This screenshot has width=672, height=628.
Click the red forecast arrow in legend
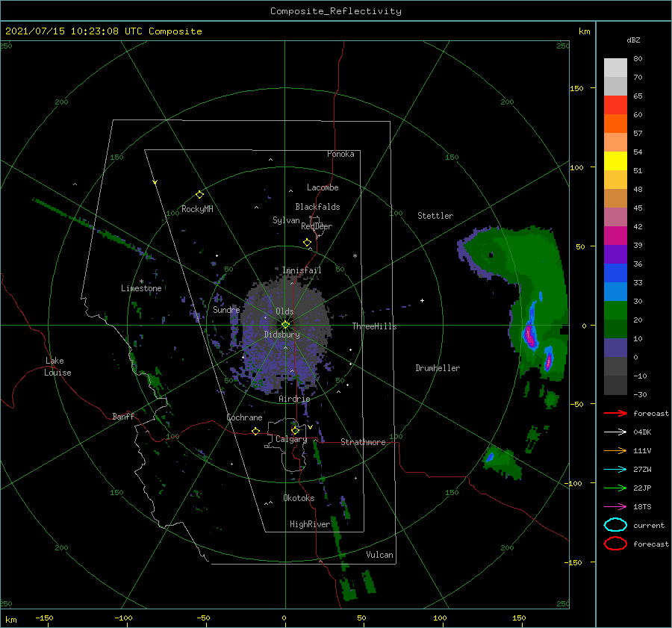[615, 413]
